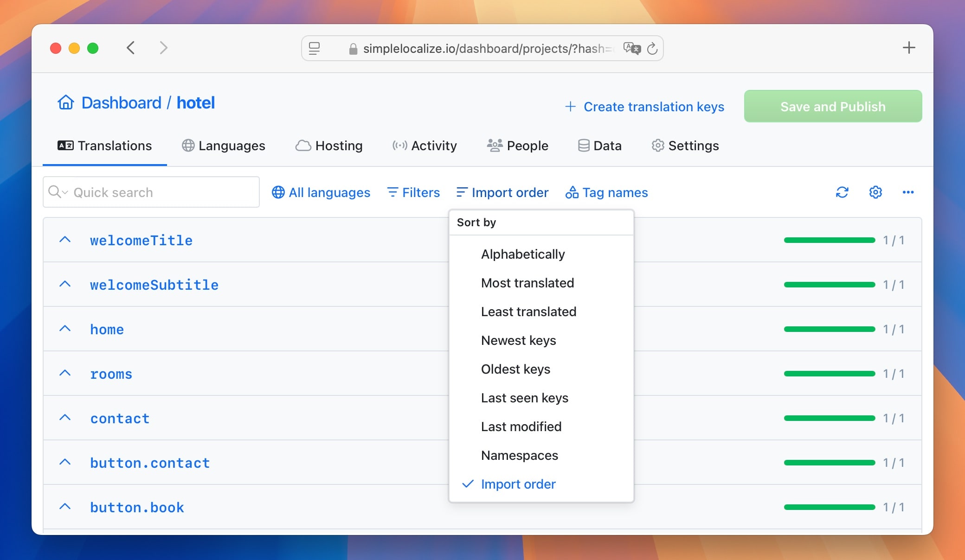Open the contact translation key
The width and height of the screenshot is (965, 560).
(x=120, y=418)
